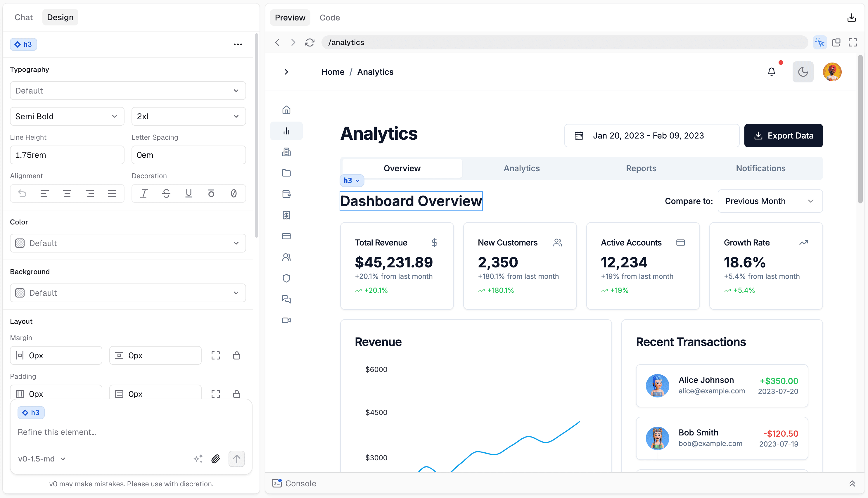This screenshot has width=868, height=498.
Task: Switch to the Code tab
Action: 329,18
